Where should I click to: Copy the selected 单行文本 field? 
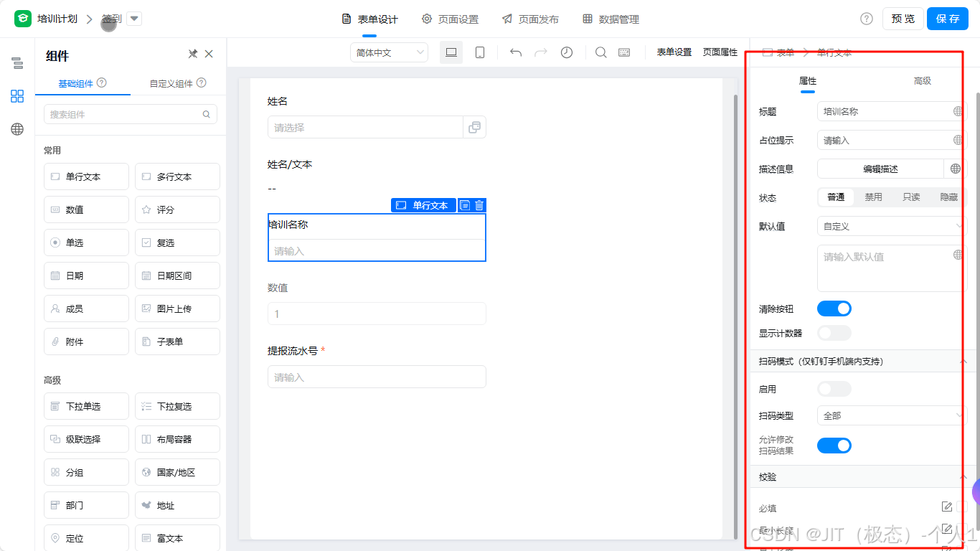pyautogui.click(x=465, y=205)
